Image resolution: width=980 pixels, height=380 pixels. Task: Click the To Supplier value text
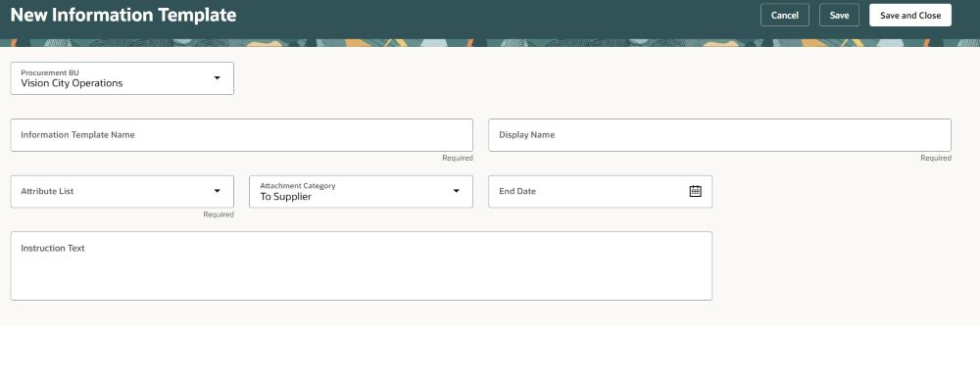[x=285, y=197]
